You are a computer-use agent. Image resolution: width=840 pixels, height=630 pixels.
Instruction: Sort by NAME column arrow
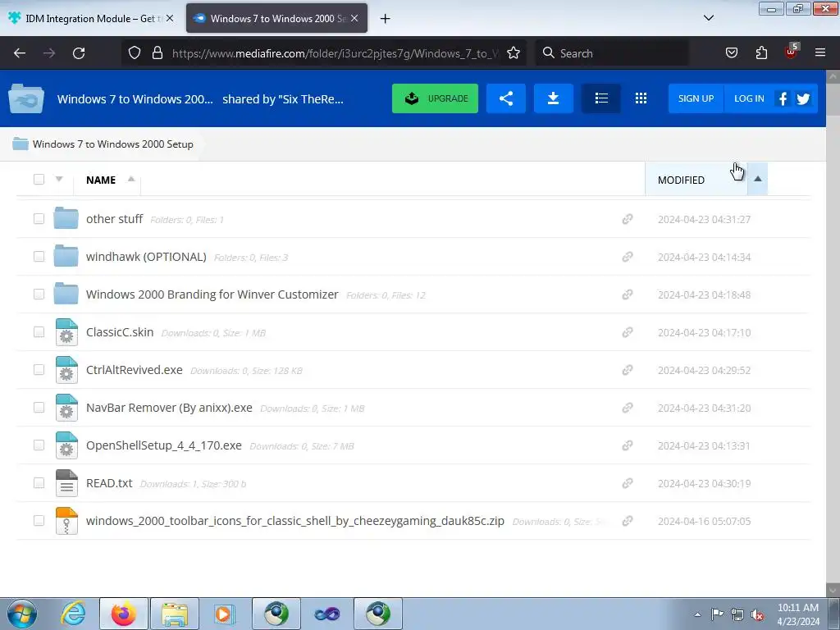pos(130,179)
